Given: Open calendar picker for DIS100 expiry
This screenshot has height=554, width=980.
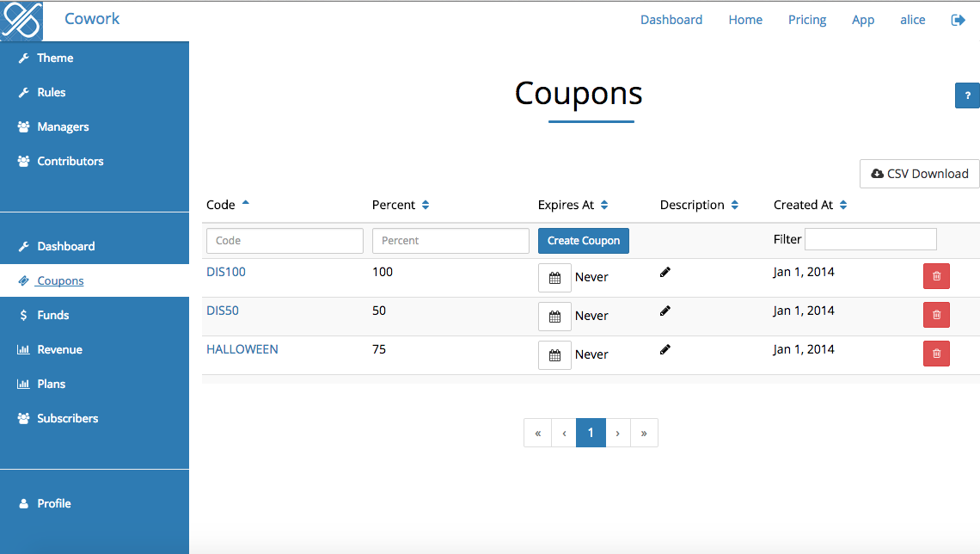Looking at the screenshot, I should 554,278.
